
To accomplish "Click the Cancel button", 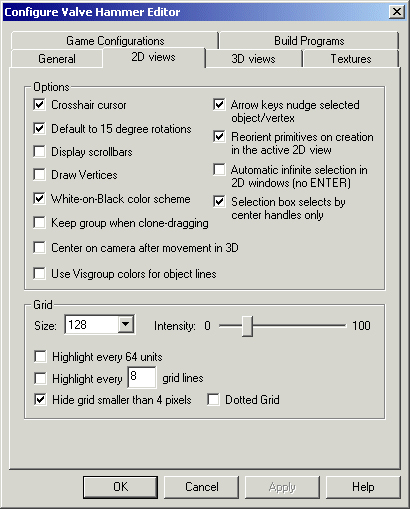I will click(202, 487).
